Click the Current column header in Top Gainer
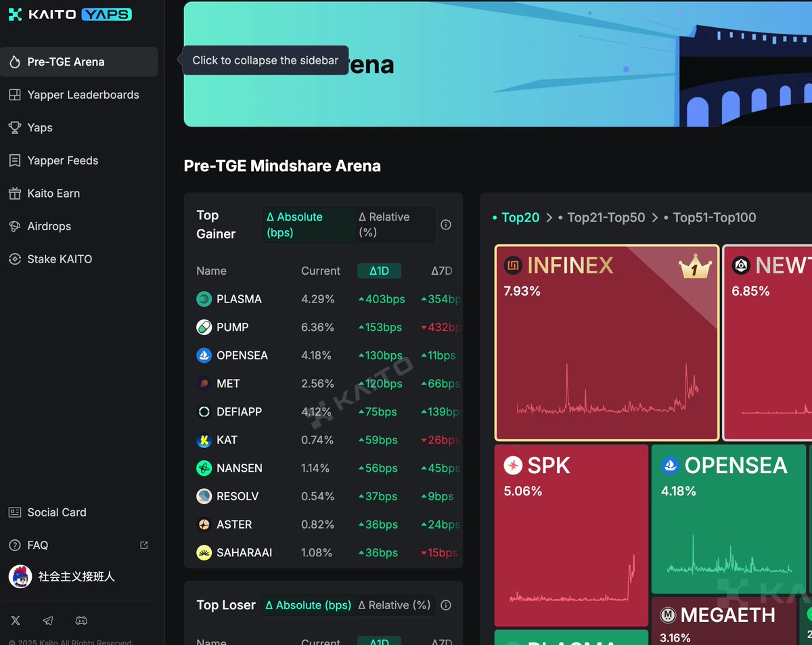 [321, 271]
